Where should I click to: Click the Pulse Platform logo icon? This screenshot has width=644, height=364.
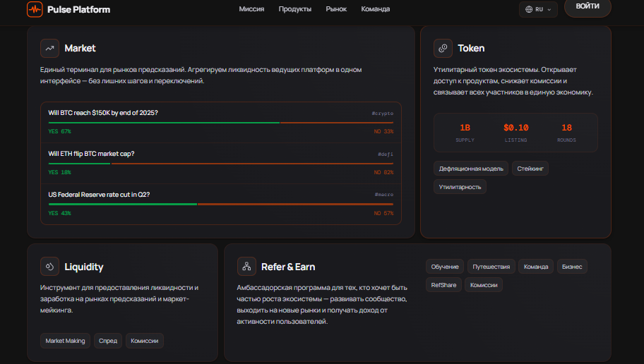point(35,9)
